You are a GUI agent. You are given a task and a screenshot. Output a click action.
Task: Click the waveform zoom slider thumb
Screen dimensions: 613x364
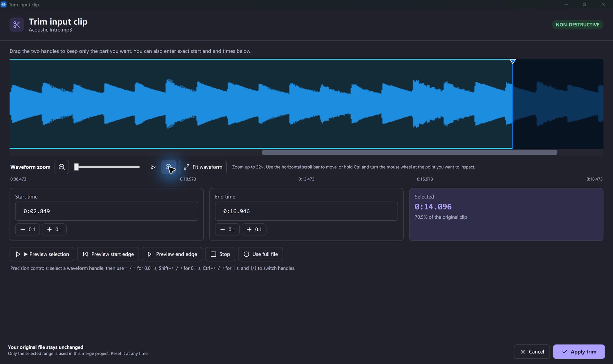point(76,167)
